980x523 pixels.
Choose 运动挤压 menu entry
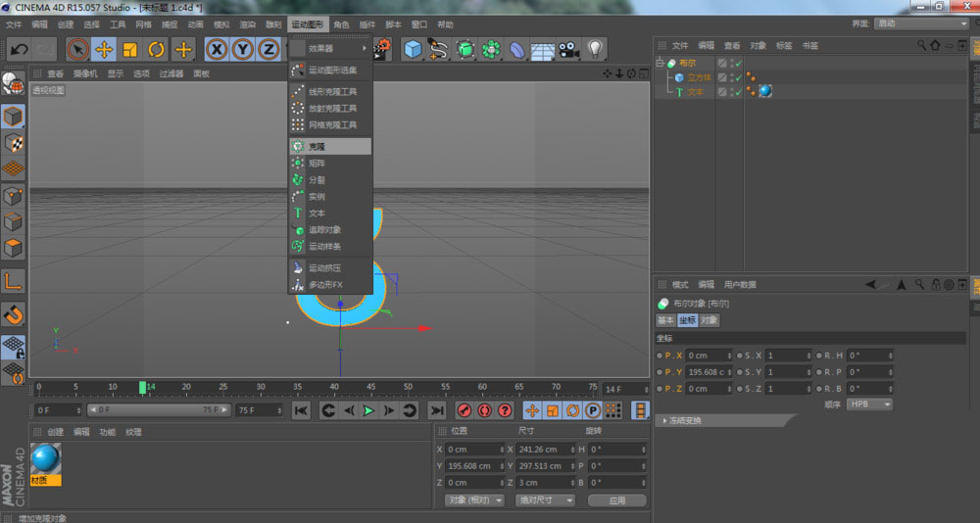tap(330, 268)
